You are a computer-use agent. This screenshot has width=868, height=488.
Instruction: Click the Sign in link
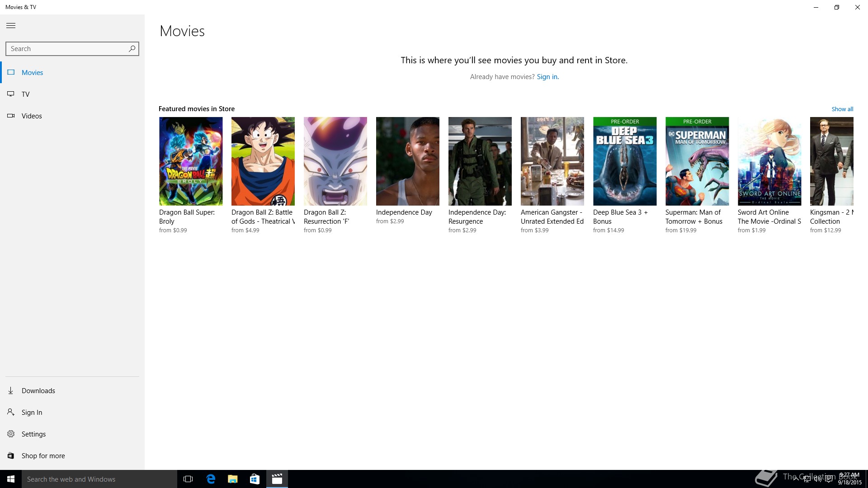click(x=547, y=77)
